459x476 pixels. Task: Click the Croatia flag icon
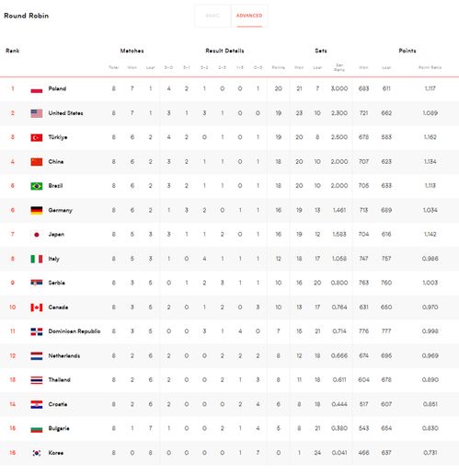37,404
